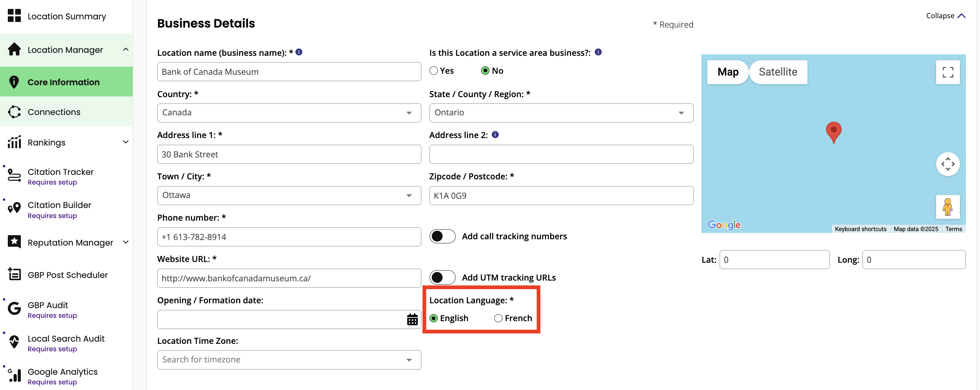Click the Long coordinate field

913,259
